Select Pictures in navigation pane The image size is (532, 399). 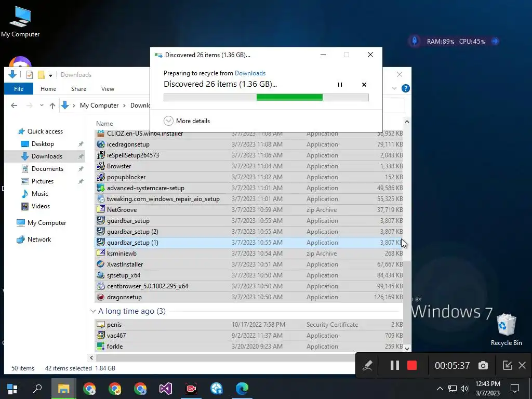click(x=37, y=181)
